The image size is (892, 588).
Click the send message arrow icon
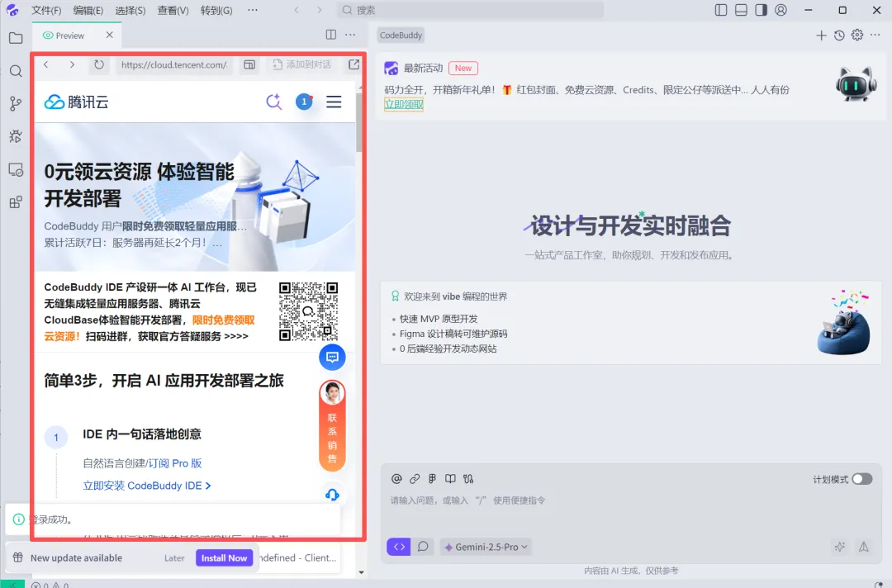tap(864, 547)
